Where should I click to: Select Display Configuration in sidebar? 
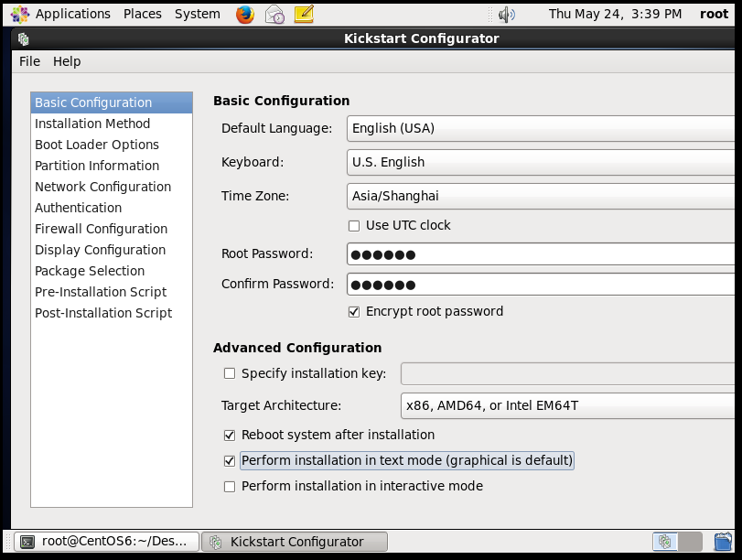click(x=112, y=250)
